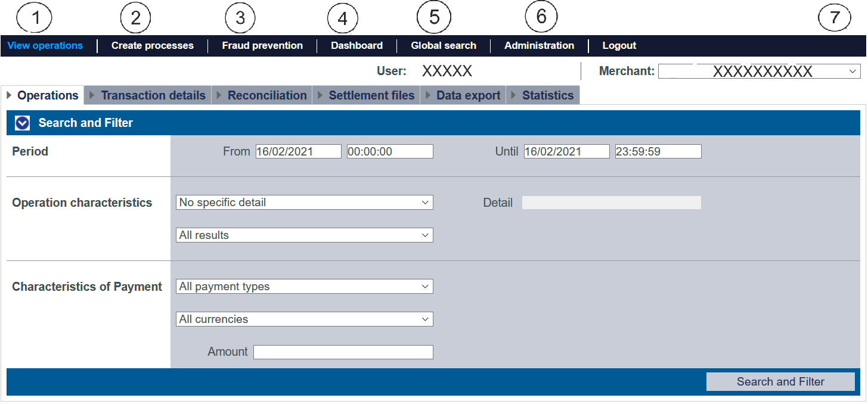868x404 pixels.
Task: Switch to the Transaction details tab
Action: pos(153,95)
